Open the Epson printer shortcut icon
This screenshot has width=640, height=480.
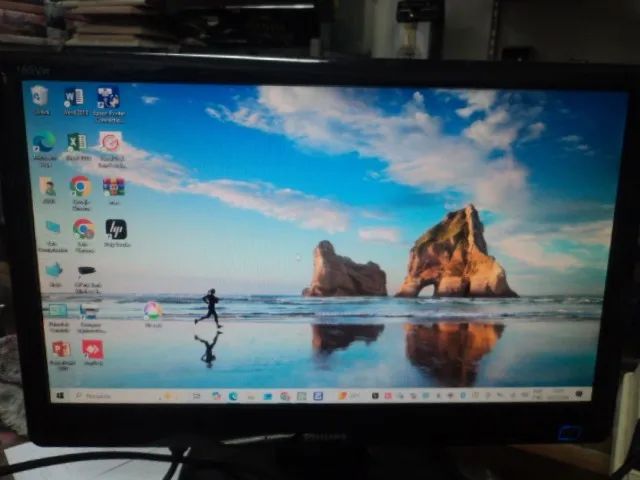pyautogui.click(x=109, y=104)
